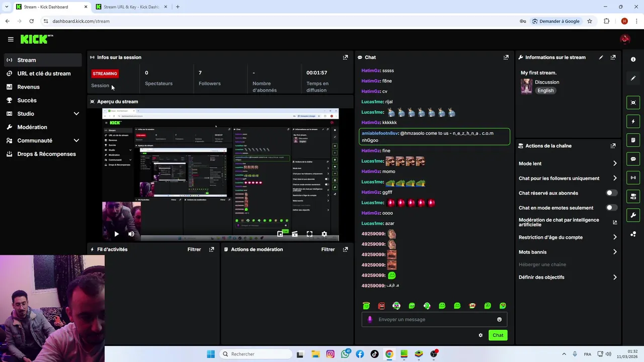This screenshot has height=362, width=644.
Task: Toggle the chat bubble icon in right sidebar
Action: pyautogui.click(x=633, y=159)
